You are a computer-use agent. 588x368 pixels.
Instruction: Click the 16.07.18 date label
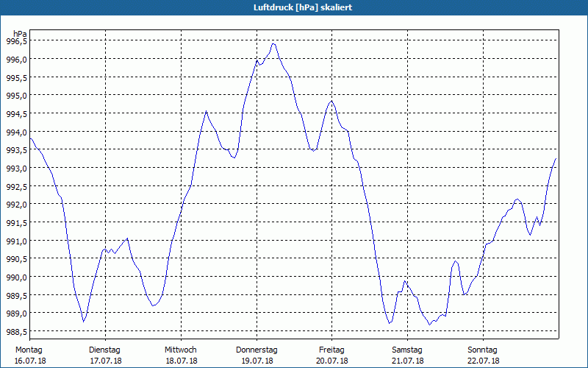coord(30,361)
